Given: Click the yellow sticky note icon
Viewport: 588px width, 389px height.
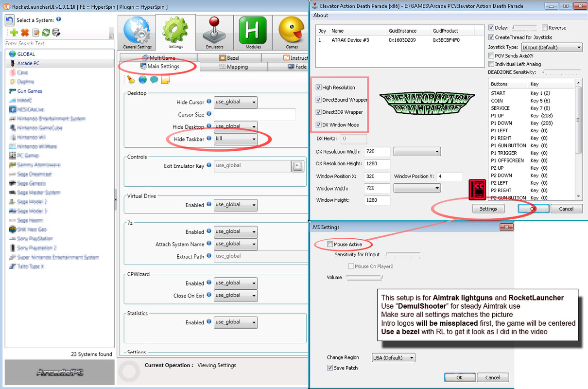Looking at the screenshot, I should coord(165,79).
